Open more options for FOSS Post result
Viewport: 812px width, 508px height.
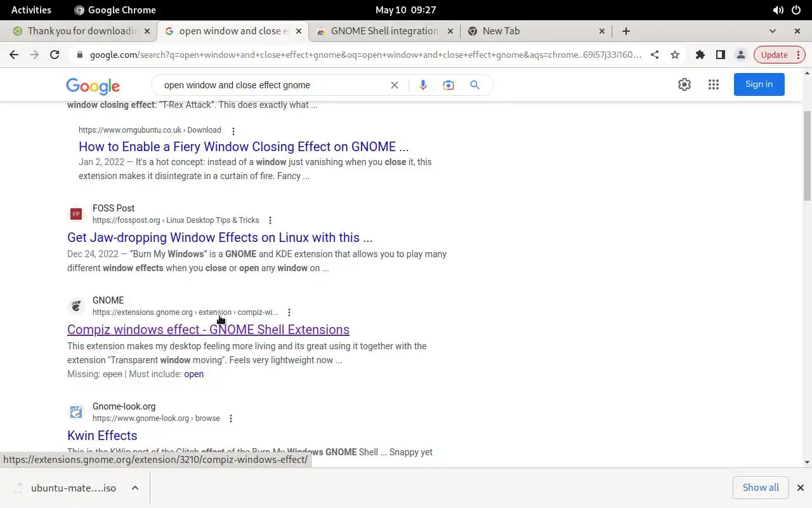click(270, 221)
